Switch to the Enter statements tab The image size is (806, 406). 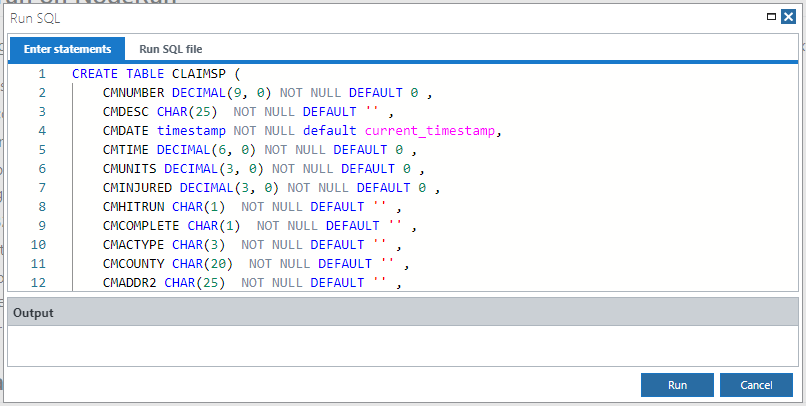point(67,49)
